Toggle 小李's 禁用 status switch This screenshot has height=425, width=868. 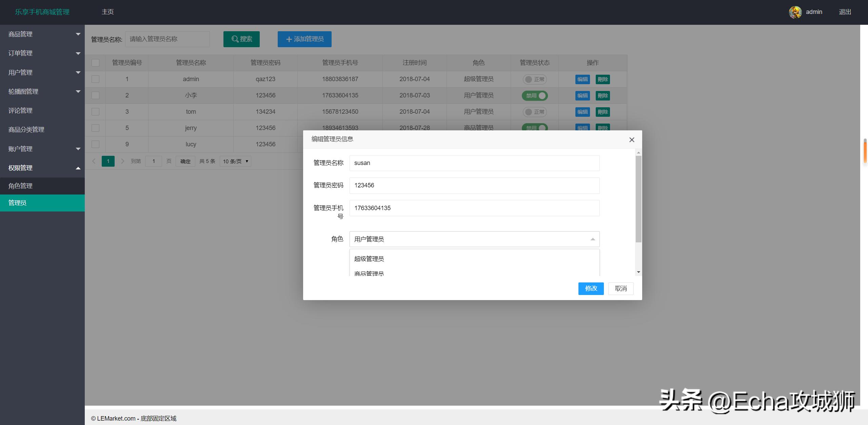coord(535,95)
